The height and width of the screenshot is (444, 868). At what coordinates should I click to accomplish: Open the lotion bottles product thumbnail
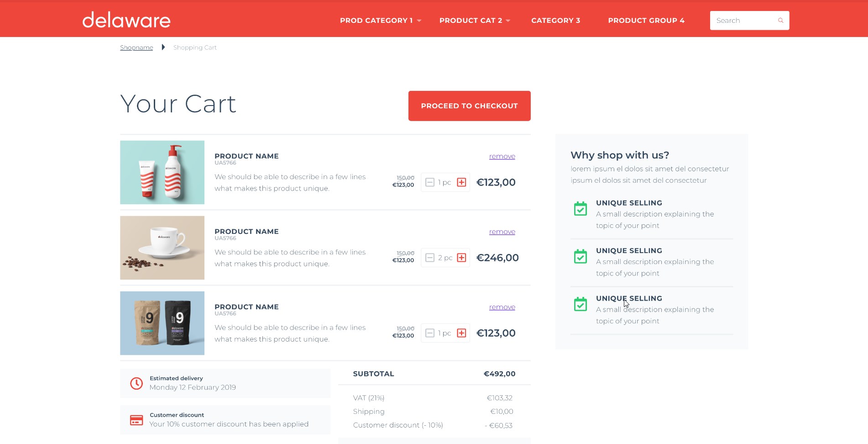pos(162,172)
